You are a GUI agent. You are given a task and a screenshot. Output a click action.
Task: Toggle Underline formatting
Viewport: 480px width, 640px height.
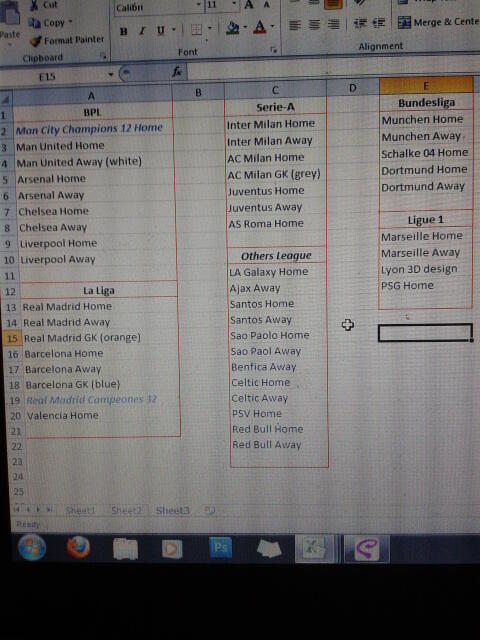pos(160,30)
